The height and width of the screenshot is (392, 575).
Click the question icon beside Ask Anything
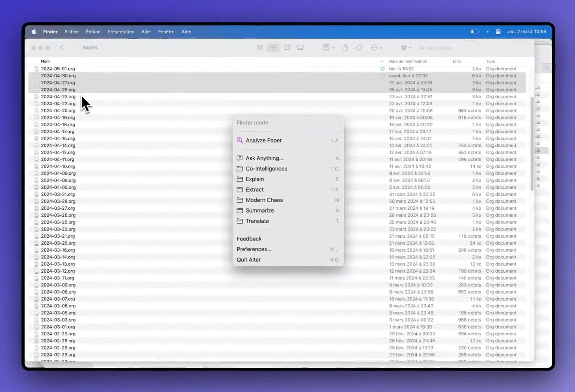[x=240, y=158]
